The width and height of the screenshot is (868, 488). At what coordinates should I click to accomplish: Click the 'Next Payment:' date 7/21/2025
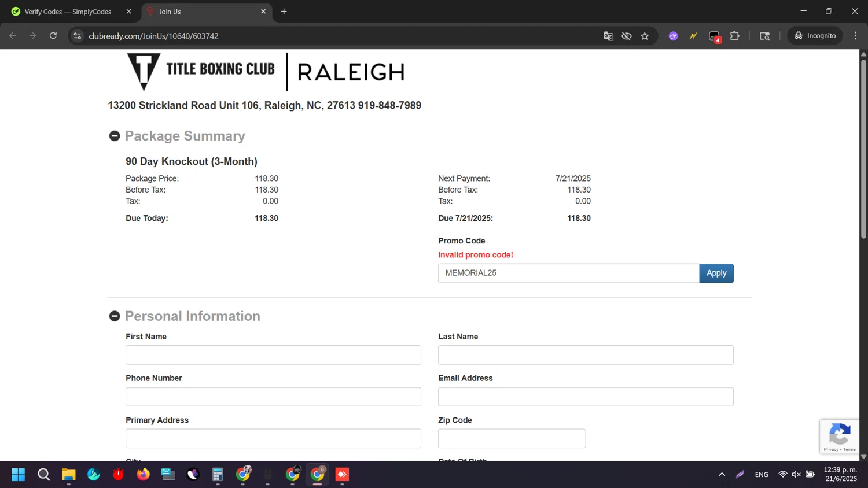coord(573,179)
